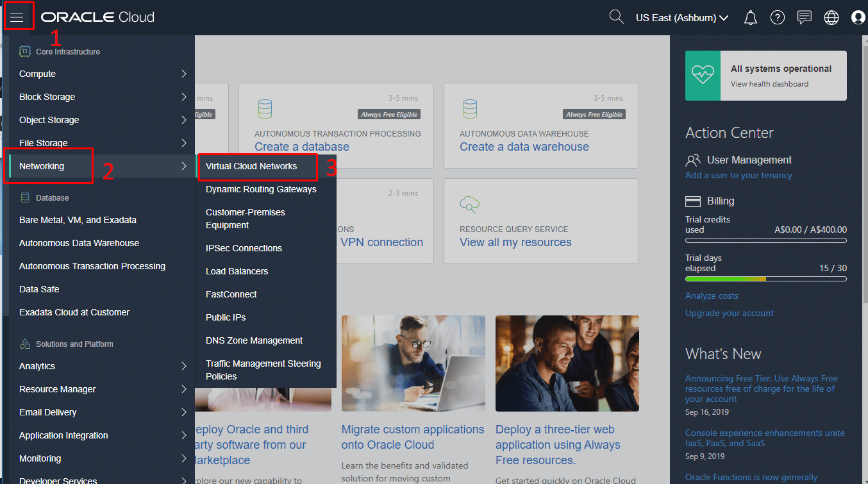Screen dimensions: 868x484
Task: Expand the Analytics submenu chevron
Action: (184, 366)
